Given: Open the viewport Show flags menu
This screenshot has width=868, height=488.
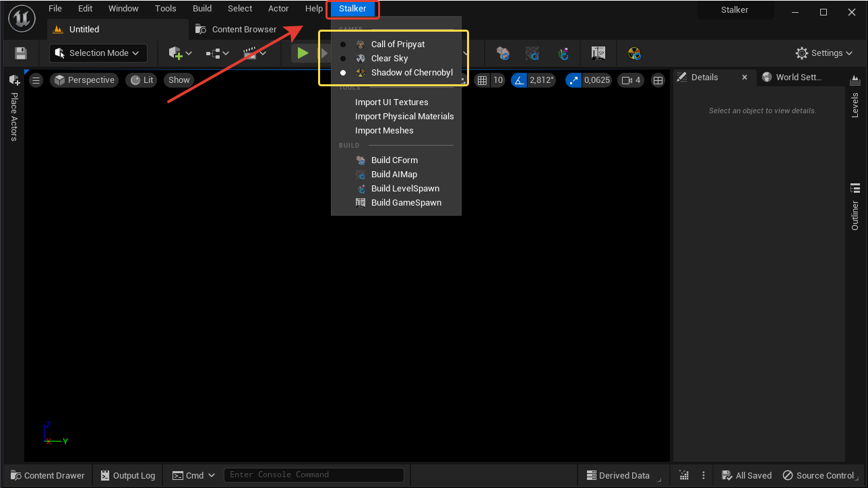Looking at the screenshot, I should (179, 80).
